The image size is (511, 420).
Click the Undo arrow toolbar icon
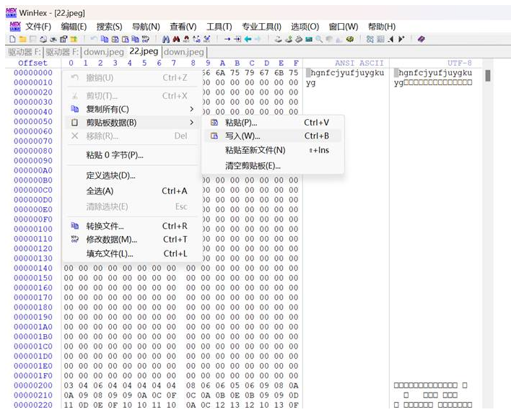point(94,39)
